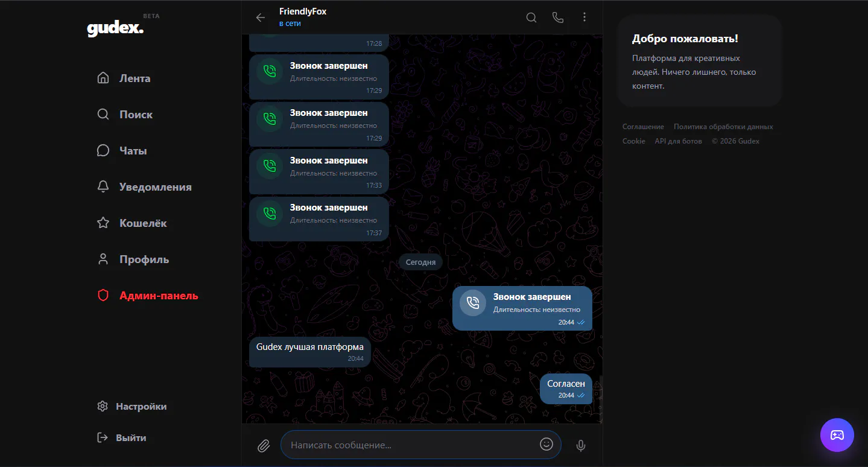Select the Согласен message bubble
The image size is (868, 467).
[x=566, y=389]
